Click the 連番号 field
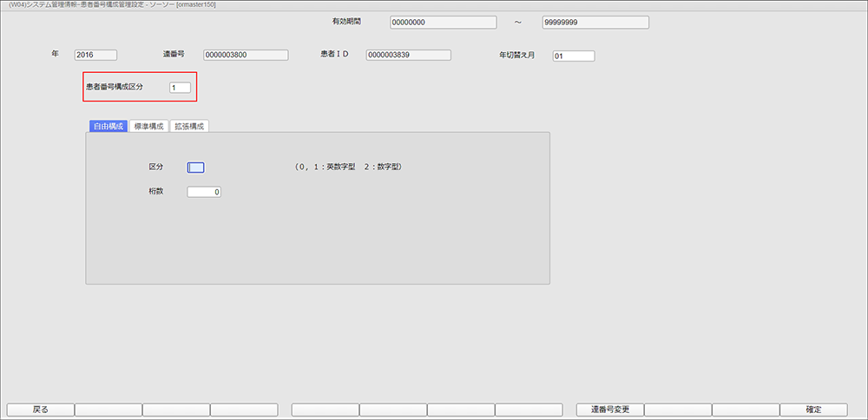This screenshot has height=420, width=868. [245, 55]
